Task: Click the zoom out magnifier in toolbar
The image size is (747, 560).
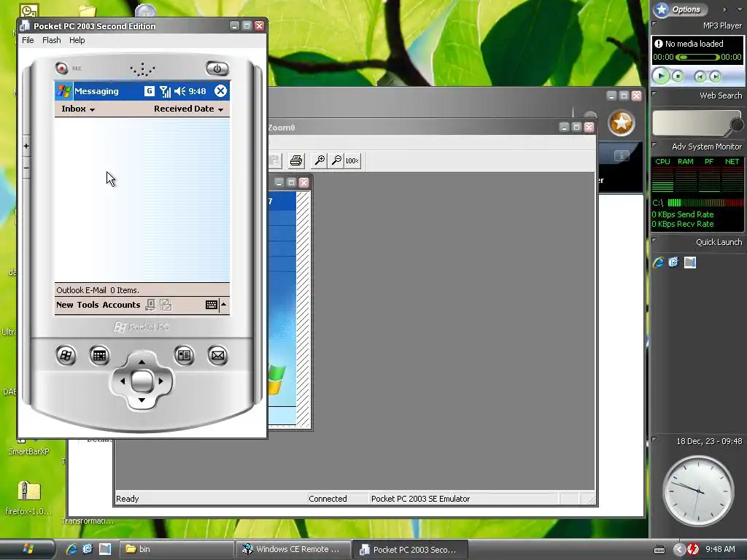Action: click(x=336, y=160)
